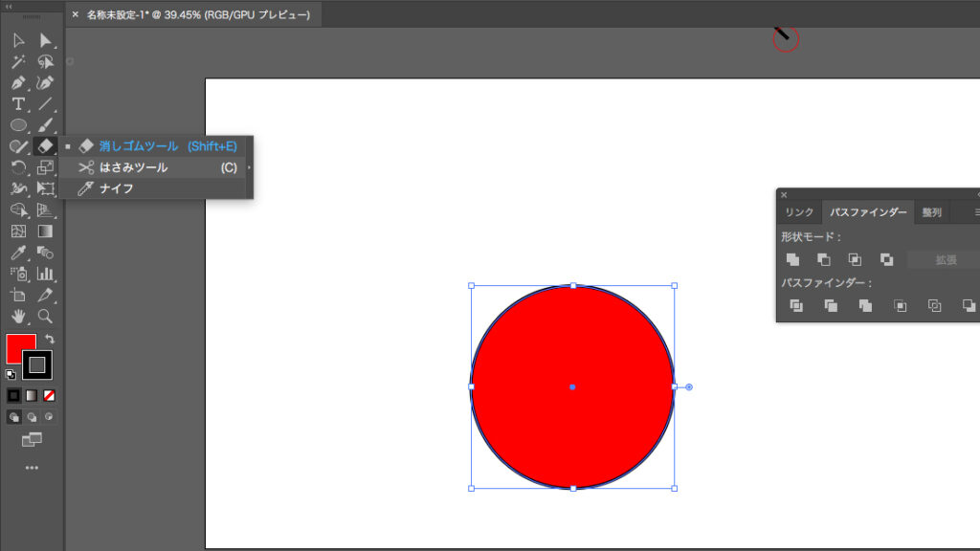Click the 拡張 button
The width and height of the screenshot is (980, 551).
click(945, 260)
